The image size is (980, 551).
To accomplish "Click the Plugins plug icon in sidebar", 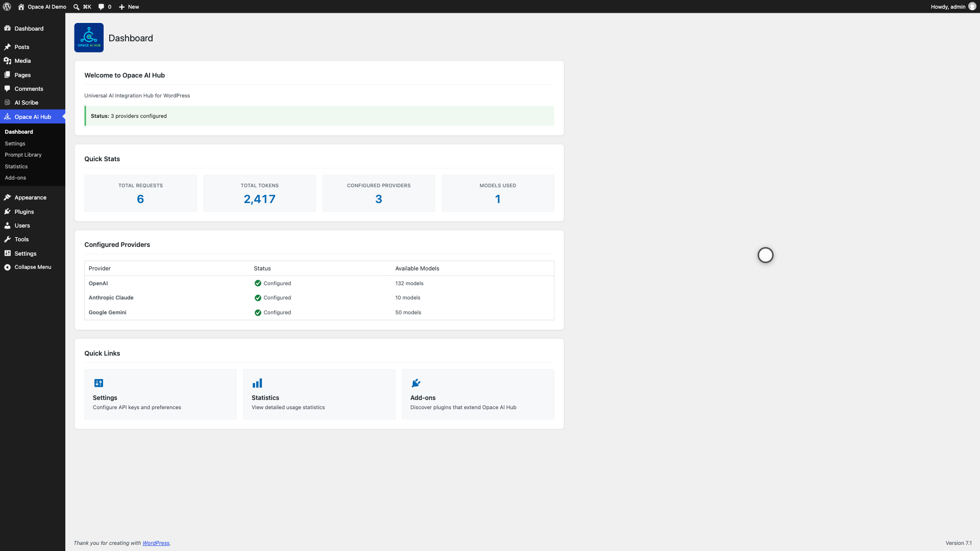I will pyautogui.click(x=8, y=212).
